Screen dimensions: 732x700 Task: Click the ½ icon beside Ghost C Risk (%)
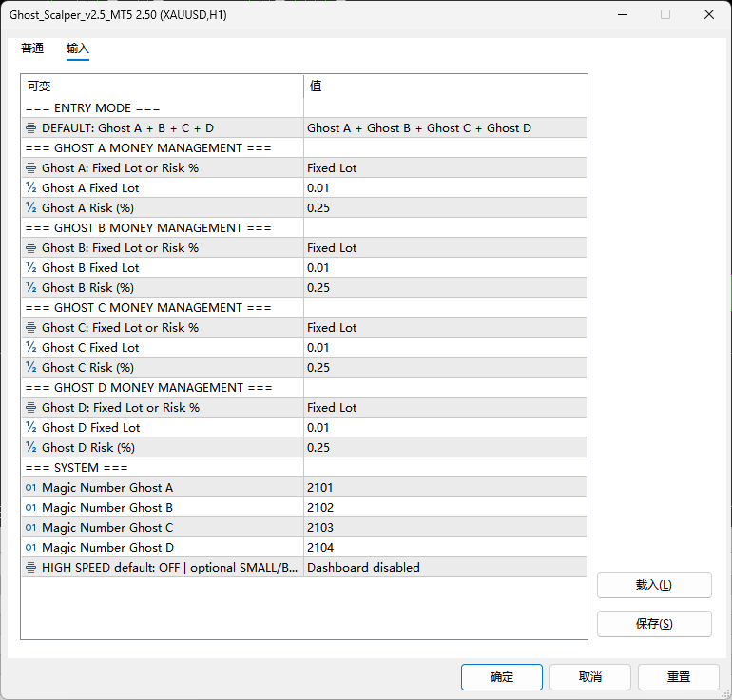(x=30, y=367)
